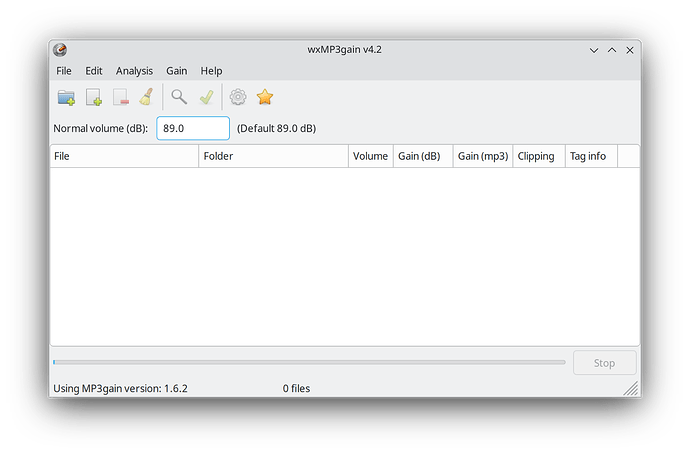Click the window resize grip
The image size is (690, 455).
(x=631, y=389)
